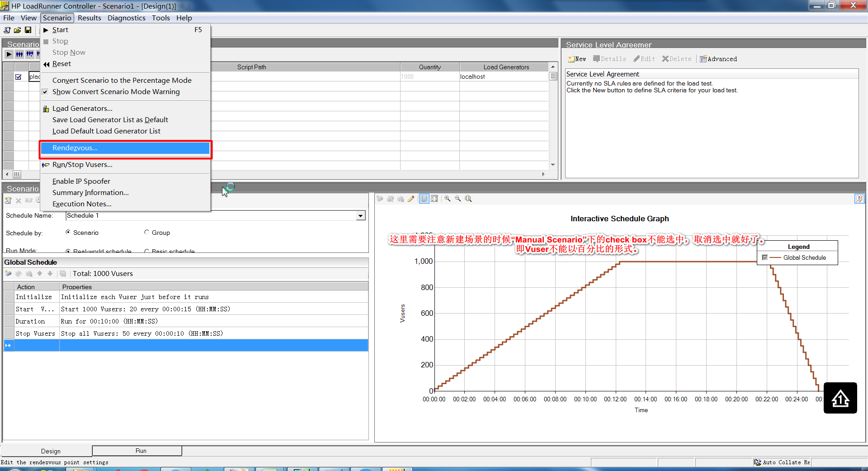Click the Virtual Users icon in Scenario Groups toolbar
The width and height of the screenshot is (868, 471).
point(19,54)
